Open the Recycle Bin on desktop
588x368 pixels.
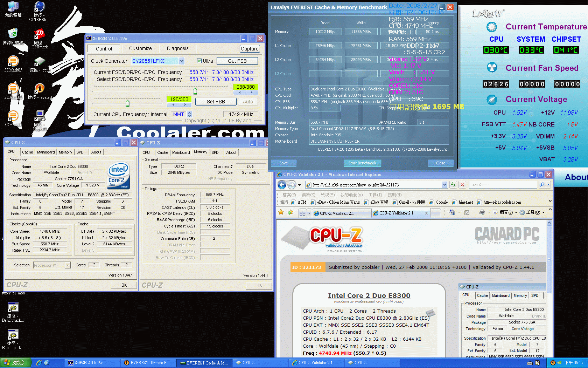pos(13,36)
